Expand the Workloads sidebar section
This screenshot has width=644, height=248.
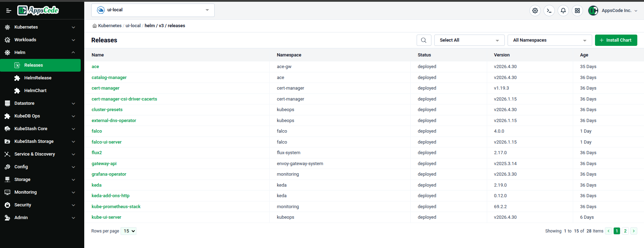tap(73, 40)
